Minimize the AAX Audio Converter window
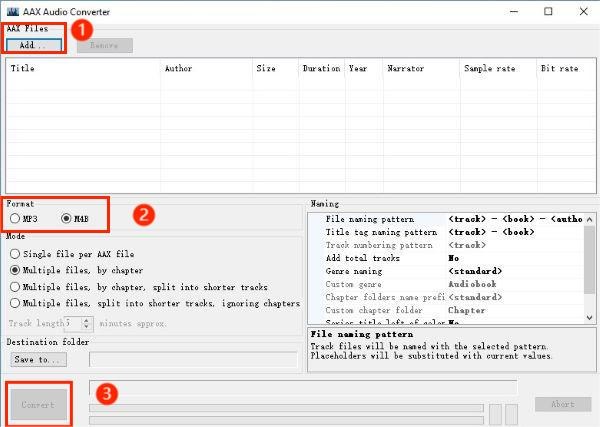 [x=514, y=11]
